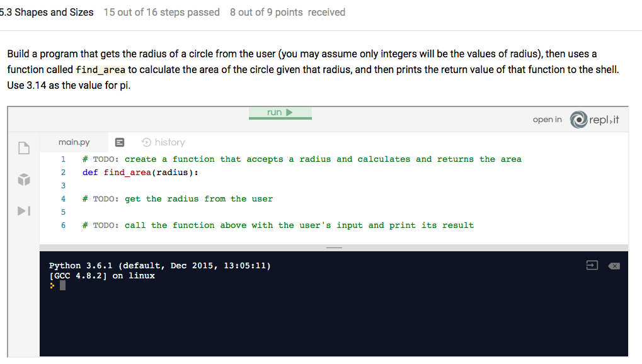Image resolution: width=642 pixels, height=364 pixels.
Task: Clear the console with the backspace icon
Action: tap(614, 265)
